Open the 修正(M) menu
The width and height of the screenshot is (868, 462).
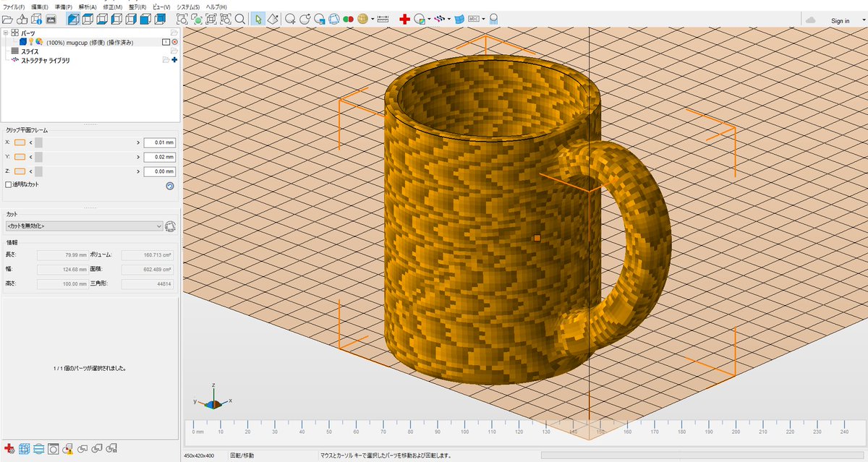[x=113, y=7]
